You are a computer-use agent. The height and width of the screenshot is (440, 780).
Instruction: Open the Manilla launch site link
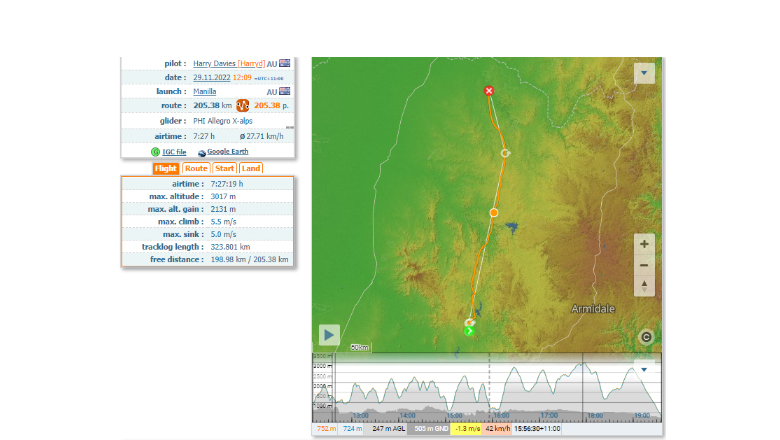coord(205,91)
